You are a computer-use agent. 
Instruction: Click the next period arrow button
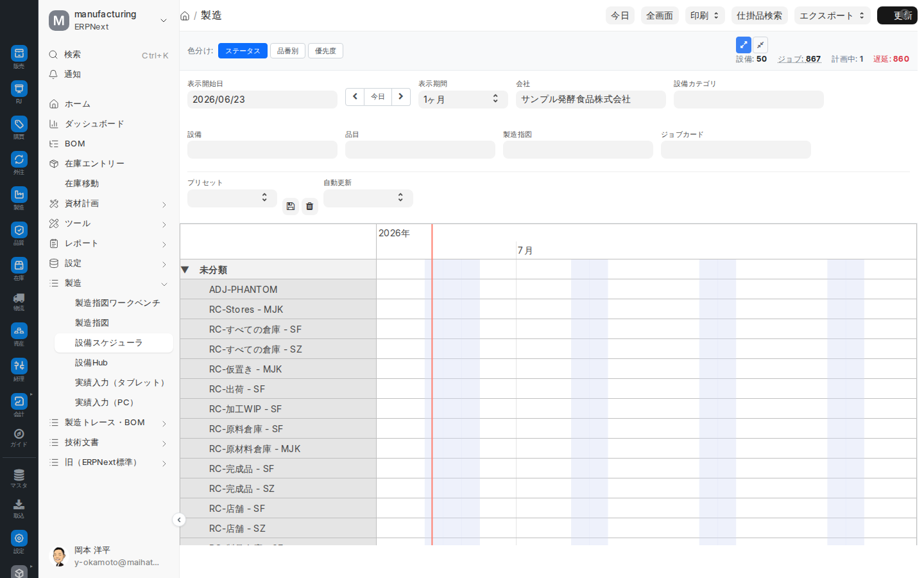[401, 97]
